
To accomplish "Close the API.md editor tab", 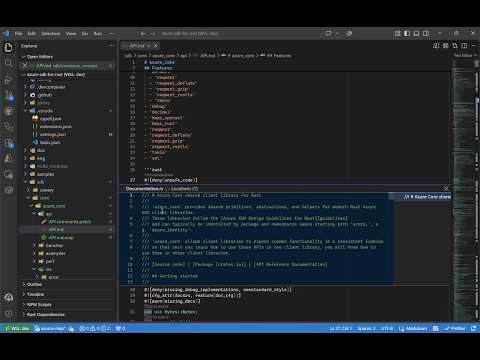I will [x=156, y=46].
